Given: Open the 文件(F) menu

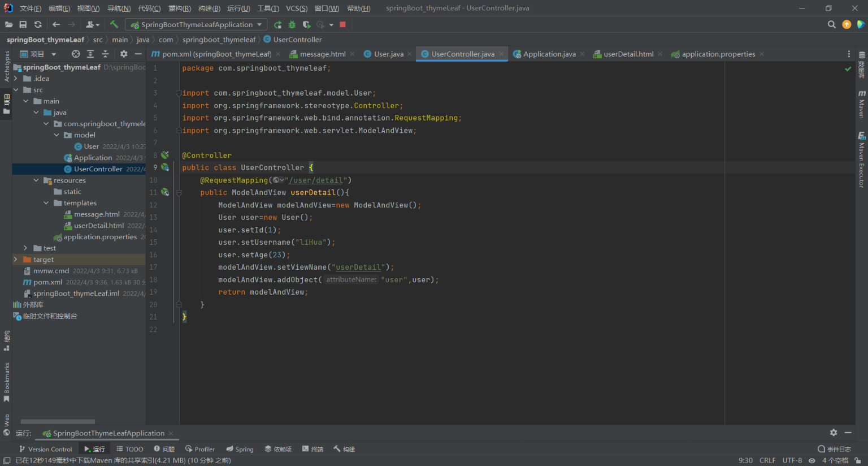Looking at the screenshot, I should [x=31, y=8].
